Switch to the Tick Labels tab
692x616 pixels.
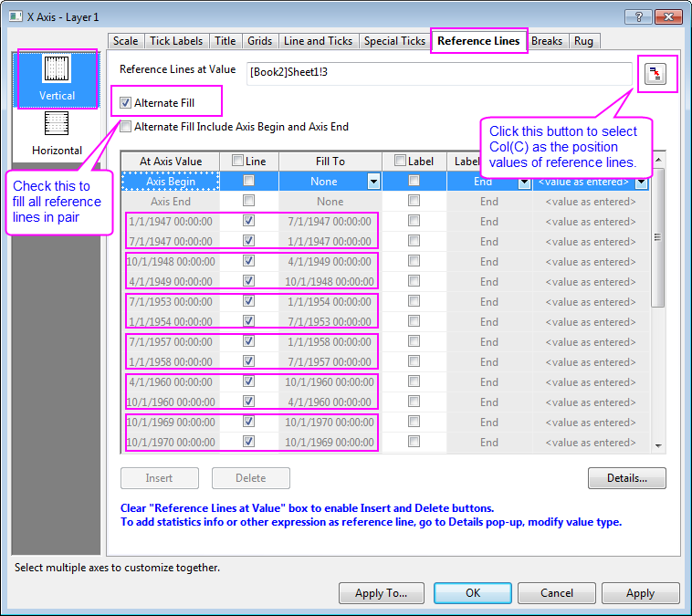pyautogui.click(x=177, y=41)
